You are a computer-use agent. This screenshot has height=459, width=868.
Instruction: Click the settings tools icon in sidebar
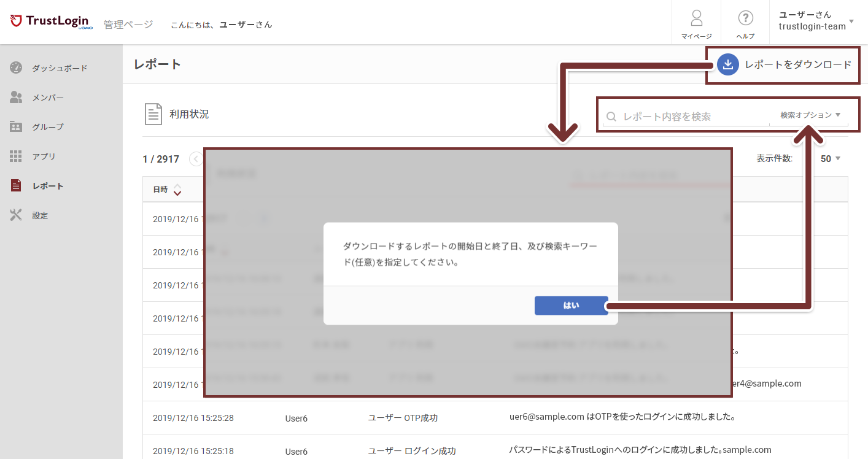coord(16,215)
